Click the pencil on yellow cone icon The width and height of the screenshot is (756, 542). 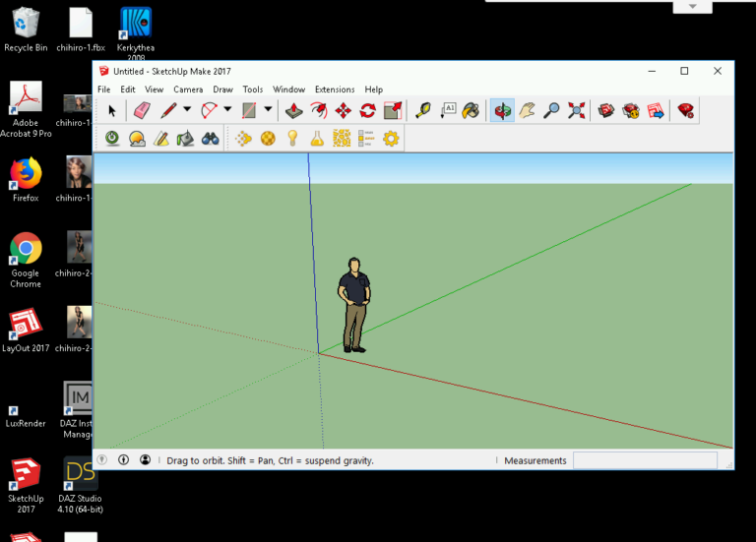pos(161,139)
